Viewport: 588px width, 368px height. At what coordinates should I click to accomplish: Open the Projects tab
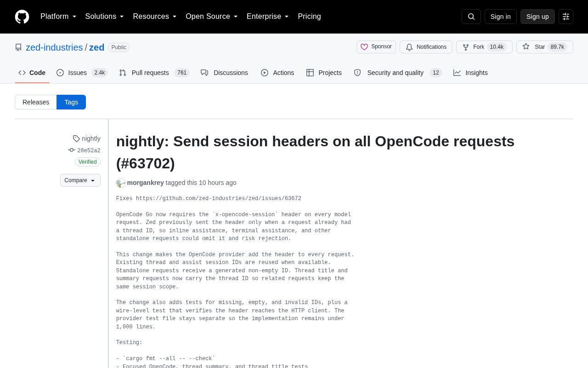324,73
